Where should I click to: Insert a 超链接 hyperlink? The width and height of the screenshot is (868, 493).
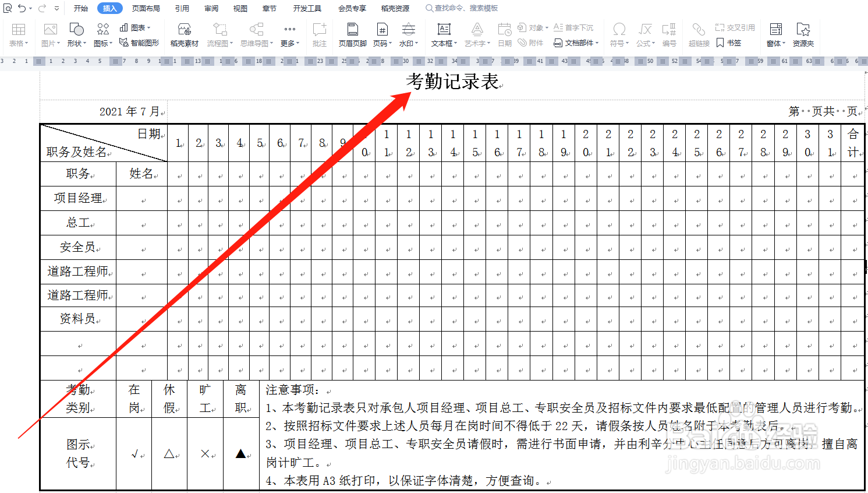pos(699,35)
